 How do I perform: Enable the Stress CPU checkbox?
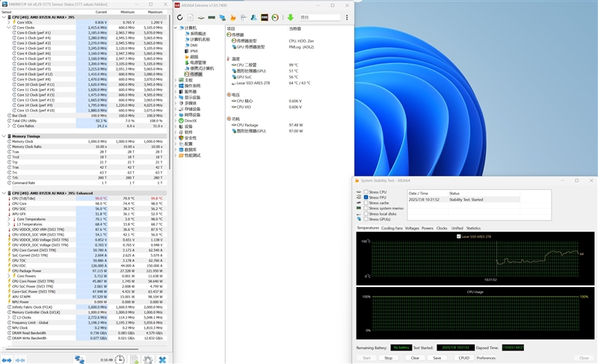[366, 192]
